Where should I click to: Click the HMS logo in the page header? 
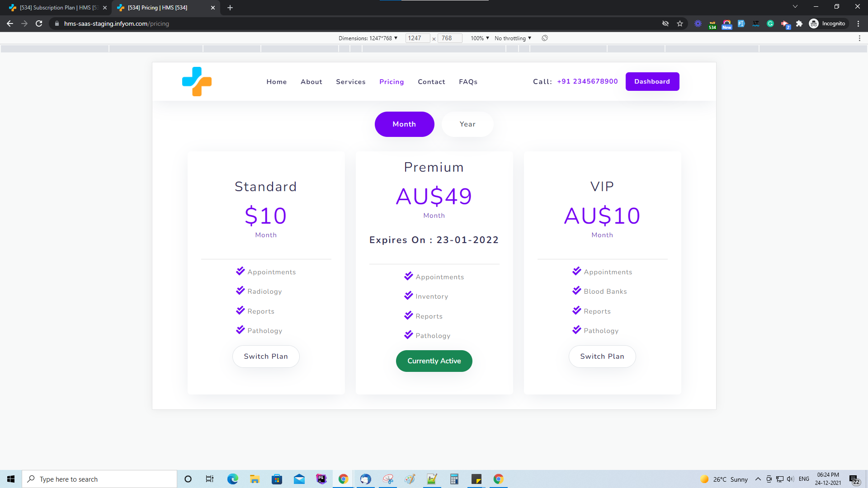pyautogui.click(x=197, y=81)
